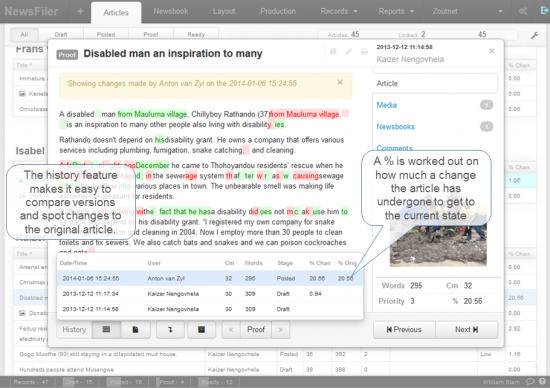
Task: Close the article dialog with the X
Action: click(491, 51)
